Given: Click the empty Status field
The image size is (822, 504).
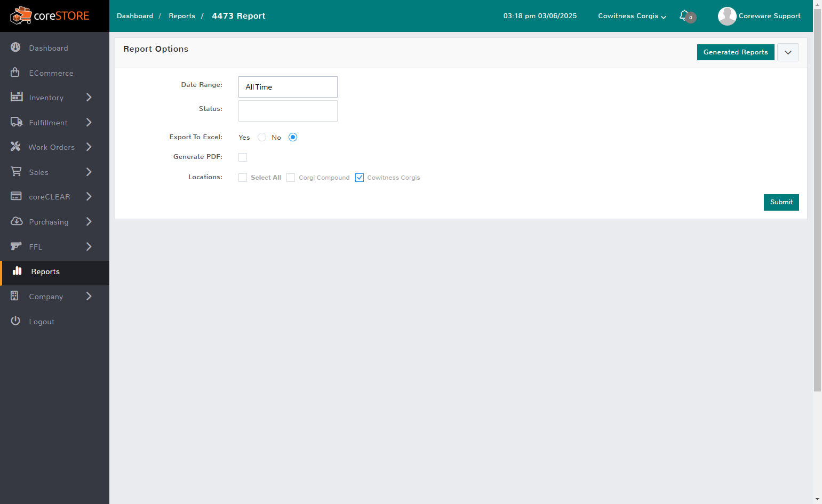Looking at the screenshot, I should point(288,111).
